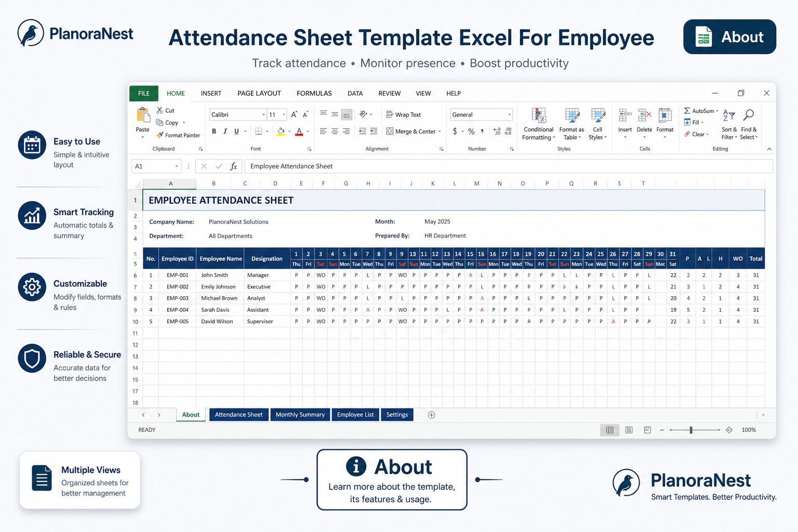
Task: Click the Decrease Decimal icon
Action: click(x=508, y=131)
